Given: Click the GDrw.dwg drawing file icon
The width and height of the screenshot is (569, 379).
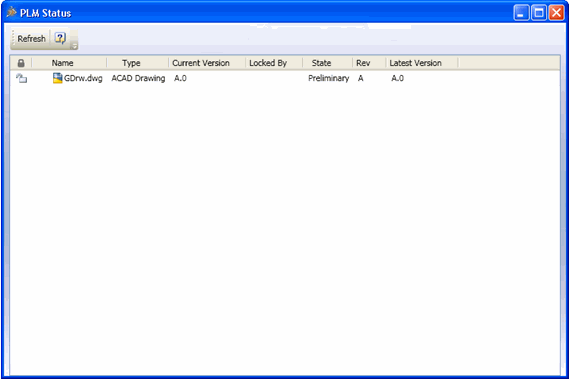Looking at the screenshot, I should 57,78.
